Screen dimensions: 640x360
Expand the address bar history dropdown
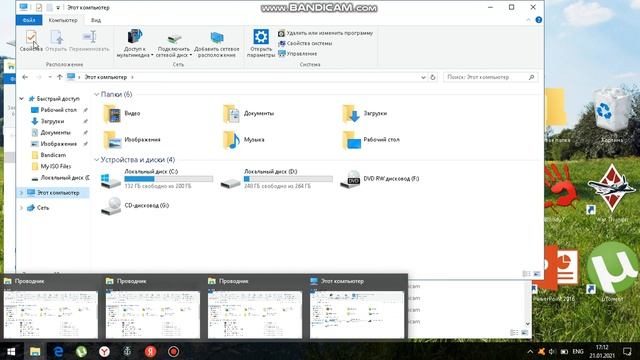[423, 77]
